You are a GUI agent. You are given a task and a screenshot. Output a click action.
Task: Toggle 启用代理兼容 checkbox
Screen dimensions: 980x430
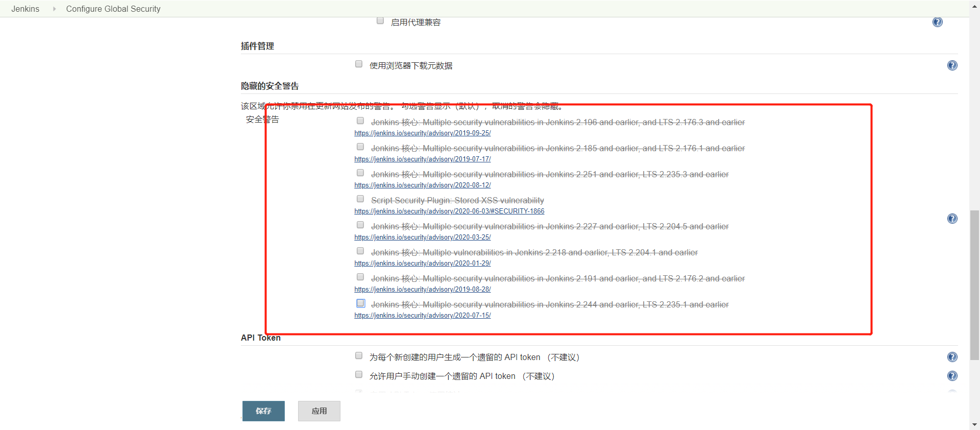point(380,21)
